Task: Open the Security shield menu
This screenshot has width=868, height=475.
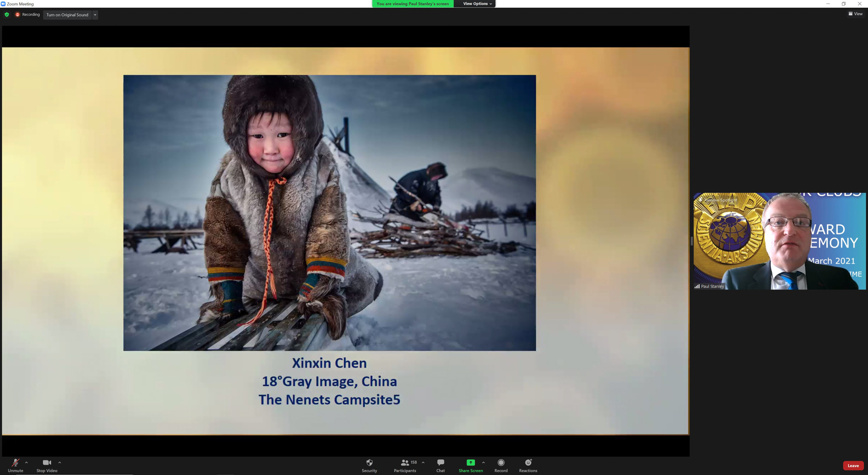Action: (369, 465)
